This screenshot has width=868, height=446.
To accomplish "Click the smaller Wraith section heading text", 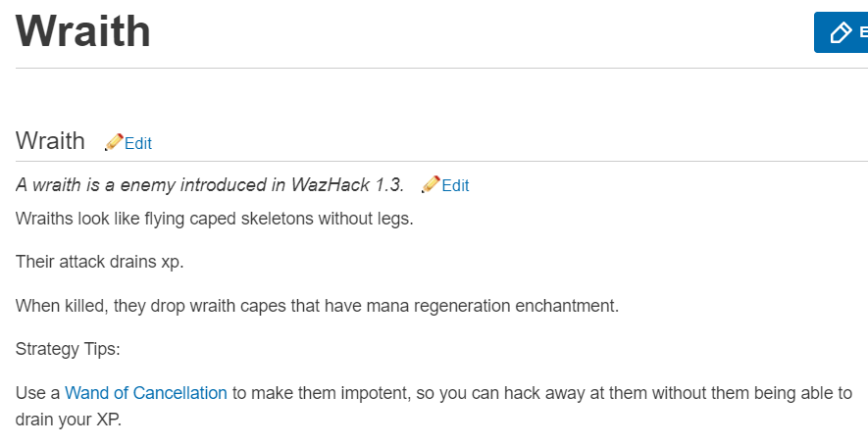I will pyautogui.click(x=50, y=141).
